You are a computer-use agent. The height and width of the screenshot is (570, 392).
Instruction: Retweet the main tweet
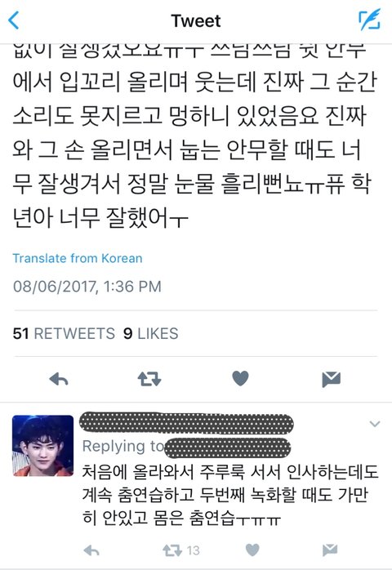(x=149, y=379)
